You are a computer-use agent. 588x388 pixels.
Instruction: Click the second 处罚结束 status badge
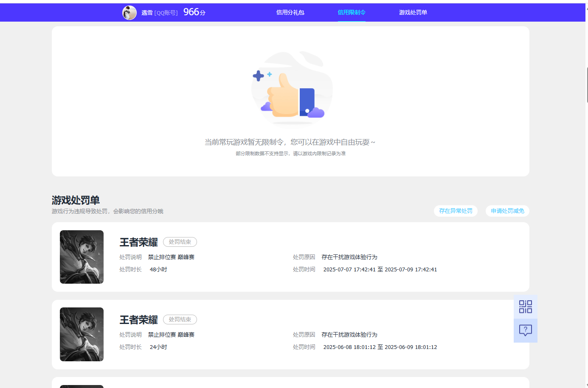[x=180, y=319]
